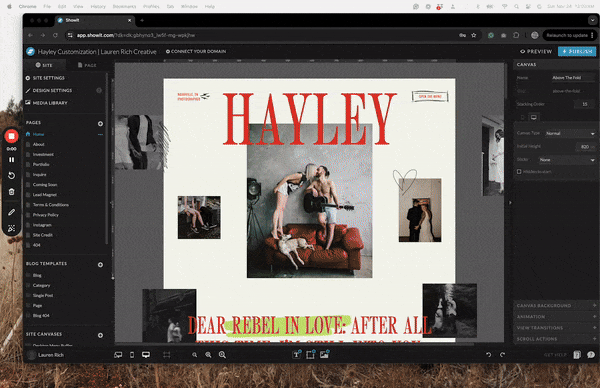The image size is (600, 388).
Task: Set medium zoom using the middle magnifier
Action: point(208,355)
